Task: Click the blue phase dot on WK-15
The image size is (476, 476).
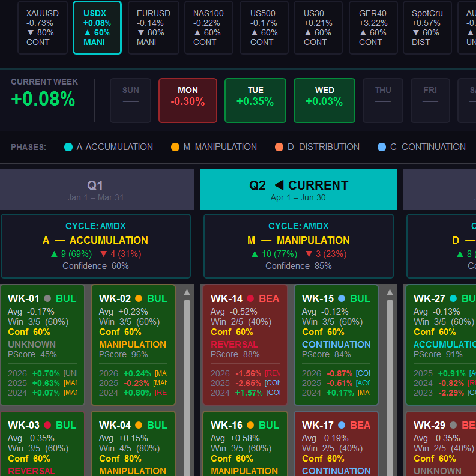Action: pyautogui.click(x=342, y=298)
